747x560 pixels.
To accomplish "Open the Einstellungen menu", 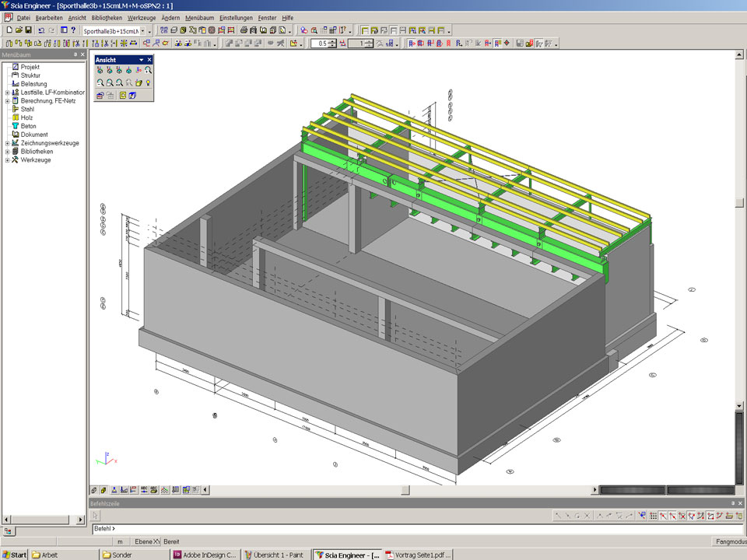I will [x=236, y=17].
